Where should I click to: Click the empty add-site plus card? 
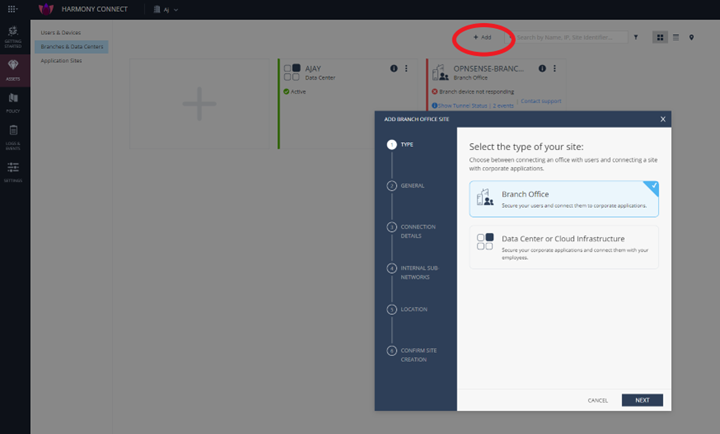pos(199,104)
